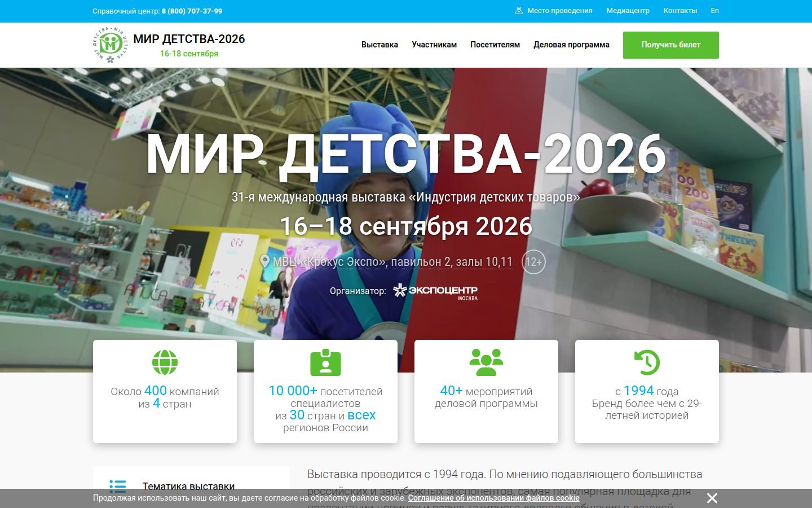Click the Экспоцентр organizer logo
The width and height of the screenshot is (812, 508).
pyautogui.click(x=435, y=291)
